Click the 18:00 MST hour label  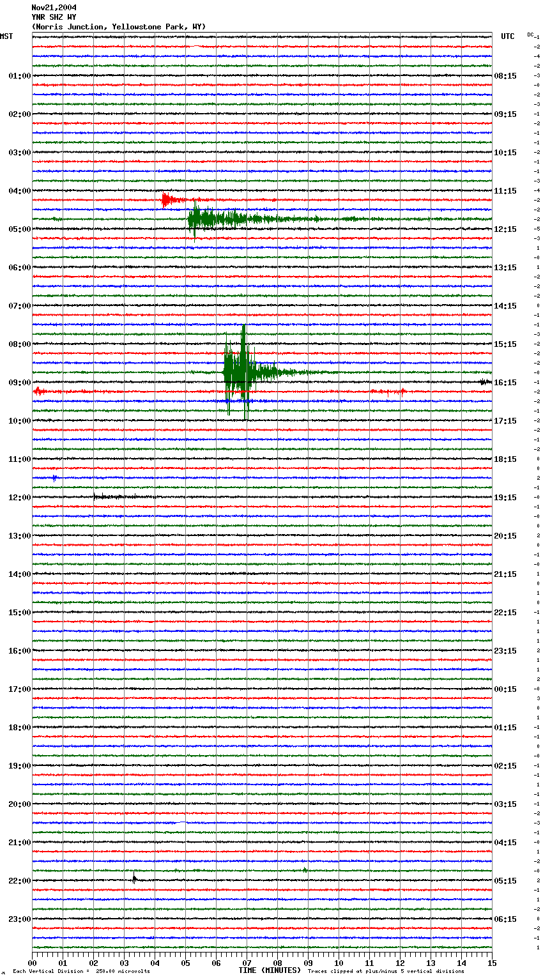click(20, 728)
